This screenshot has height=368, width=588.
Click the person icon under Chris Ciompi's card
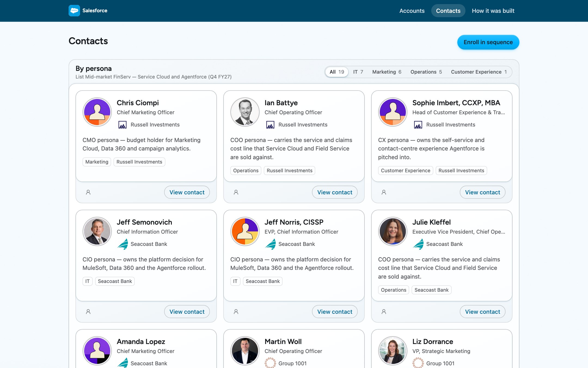[x=88, y=192]
